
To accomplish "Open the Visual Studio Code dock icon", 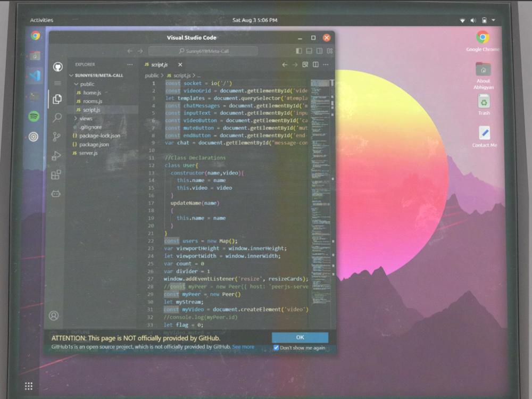I will point(35,76).
